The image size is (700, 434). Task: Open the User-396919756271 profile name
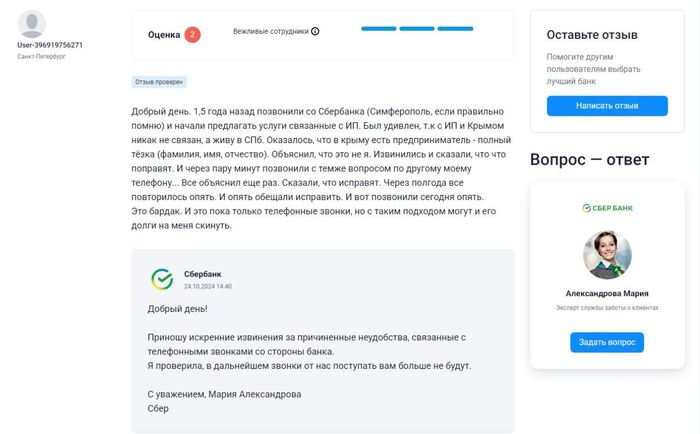[50, 45]
